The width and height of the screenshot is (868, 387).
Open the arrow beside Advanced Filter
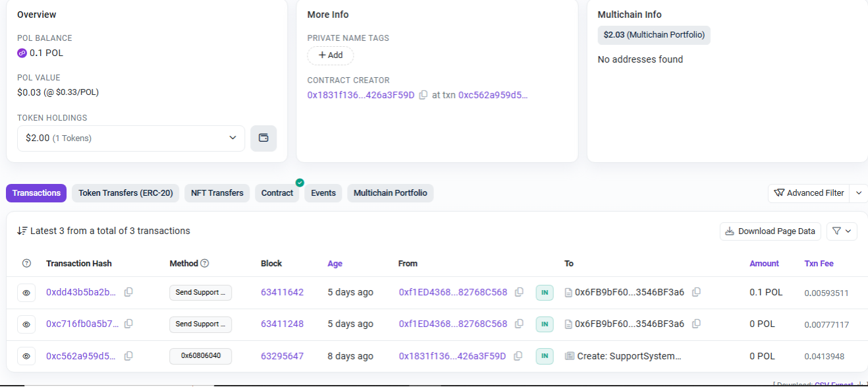pyautogui.click(x=858, y=193)
